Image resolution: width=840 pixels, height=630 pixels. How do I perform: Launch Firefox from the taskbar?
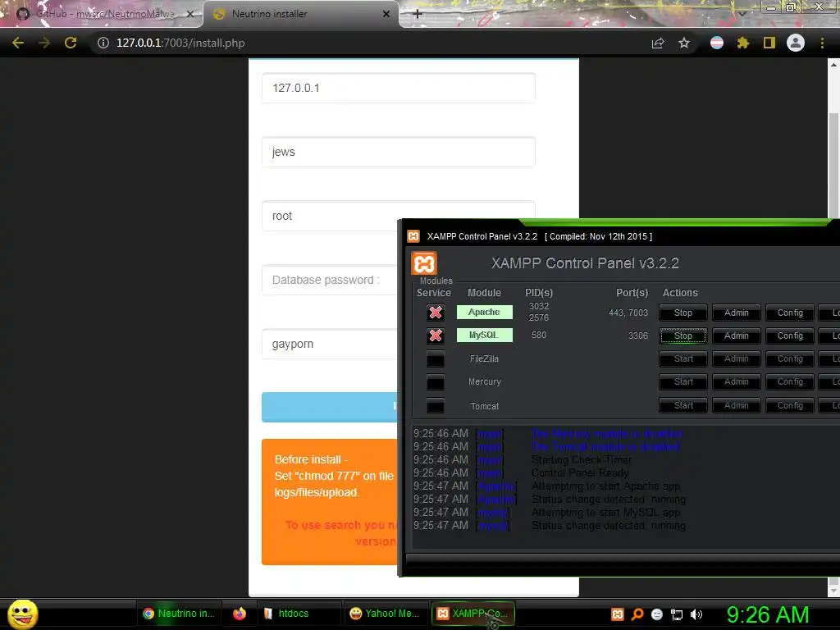[x=240, y=614]
